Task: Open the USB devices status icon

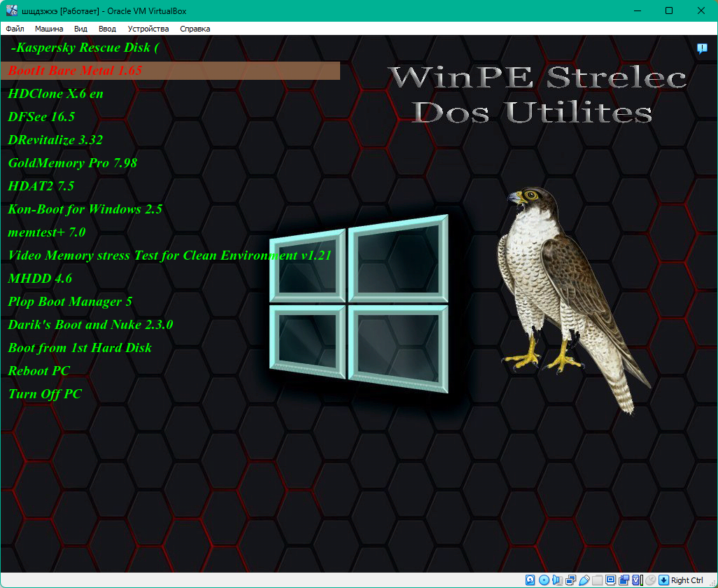Action: (x=584, y=580)
